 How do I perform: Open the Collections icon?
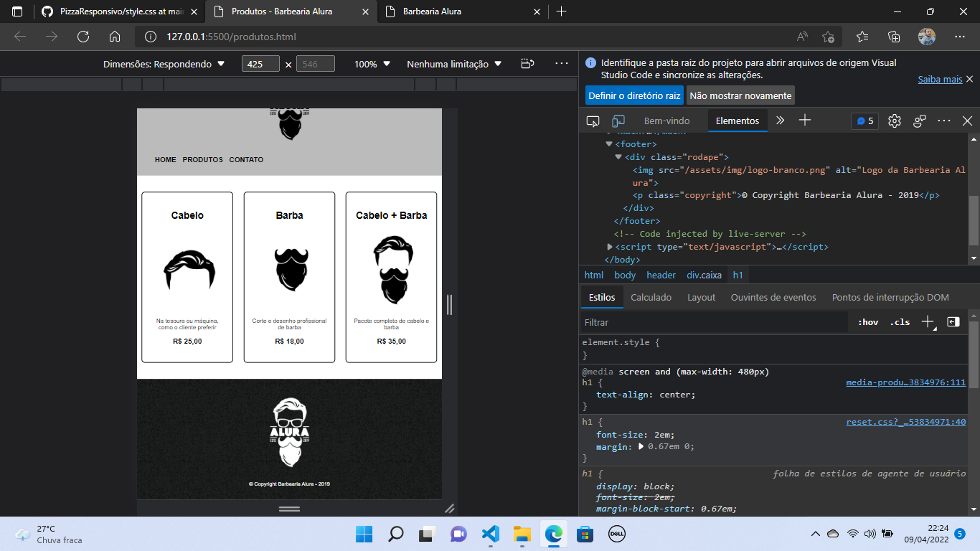[894, 37]
